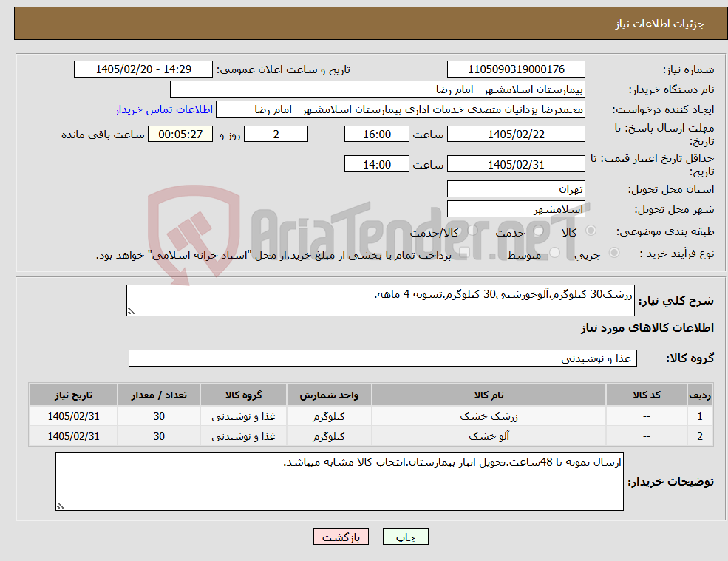Click the need date in آلو خشک row

tap(73, 436)
